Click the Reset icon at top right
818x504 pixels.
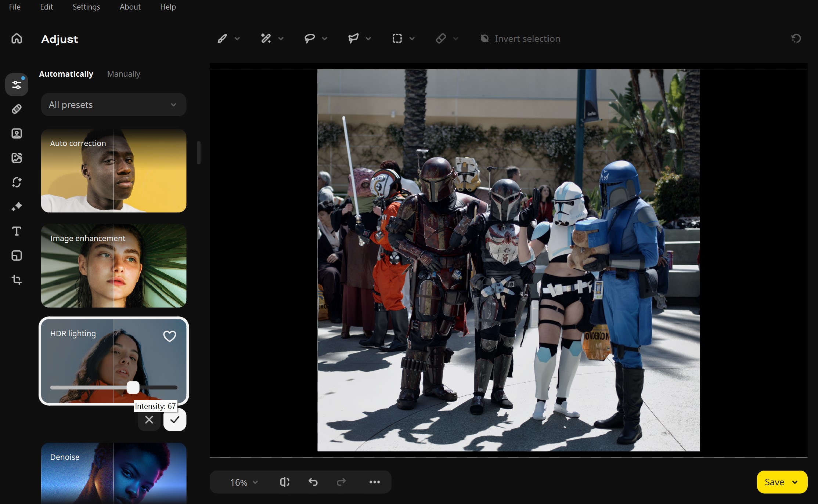click(x=796, y=39)
